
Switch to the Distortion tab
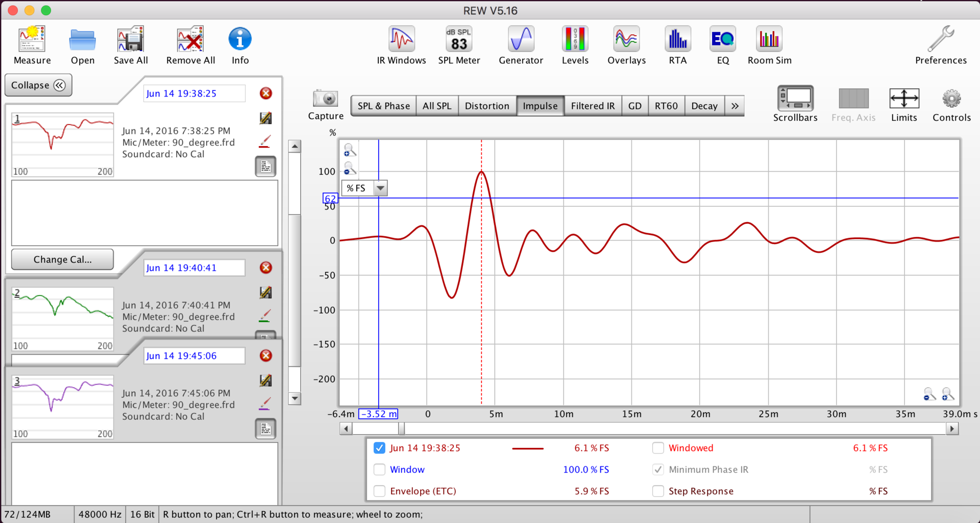point(486,106)
